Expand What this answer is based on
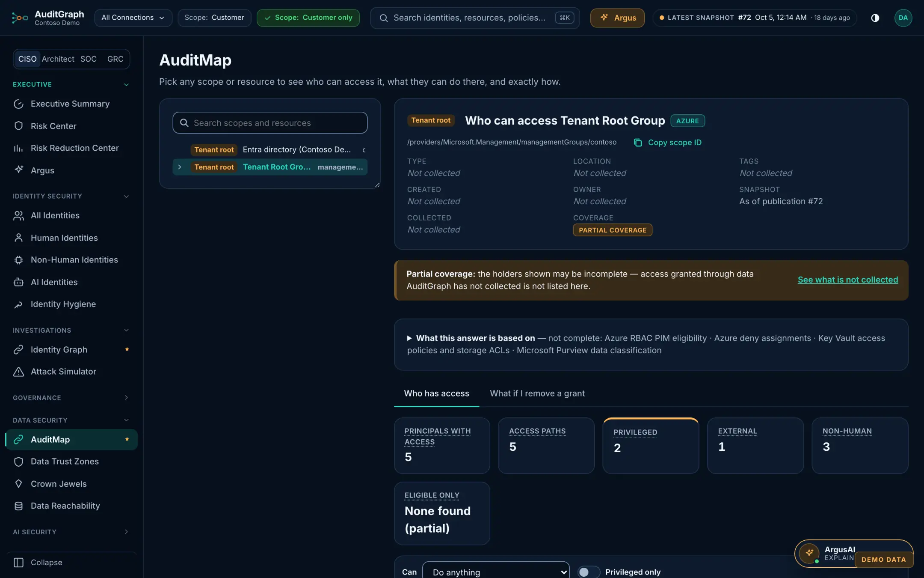 tap(409, 338)
